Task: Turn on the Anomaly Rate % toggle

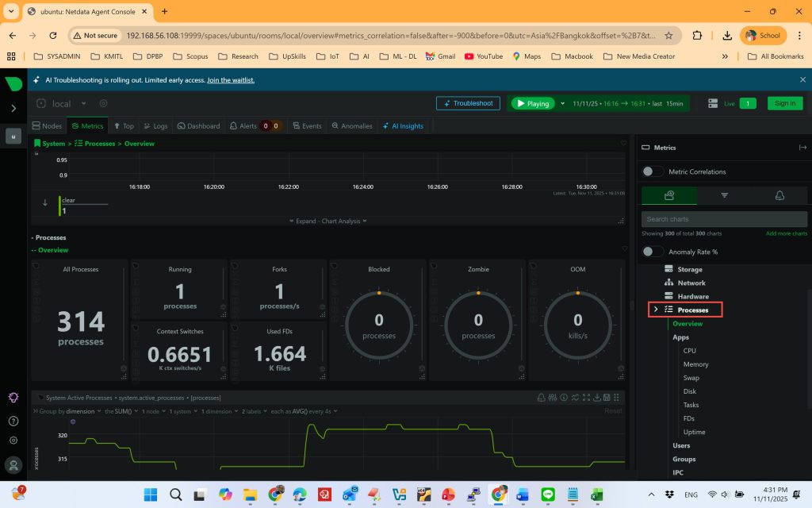Action: point(653,252)
